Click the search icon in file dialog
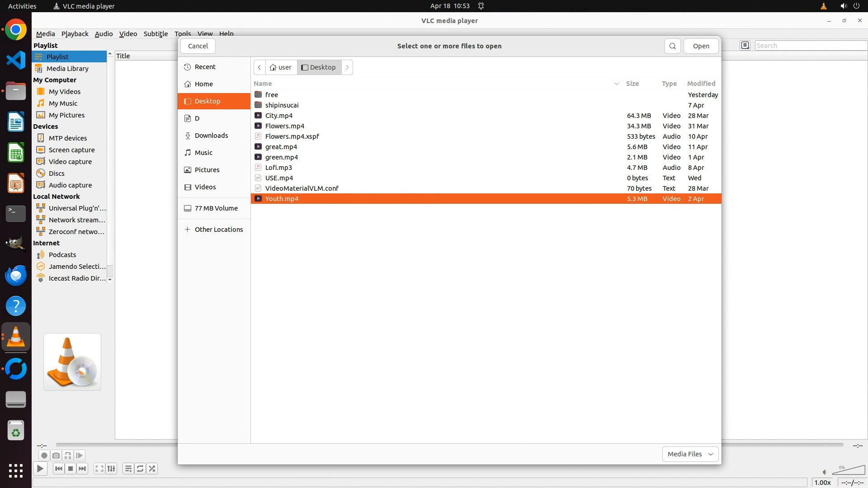The width and height of the screenshot is (868, 488). pos(672,46)
